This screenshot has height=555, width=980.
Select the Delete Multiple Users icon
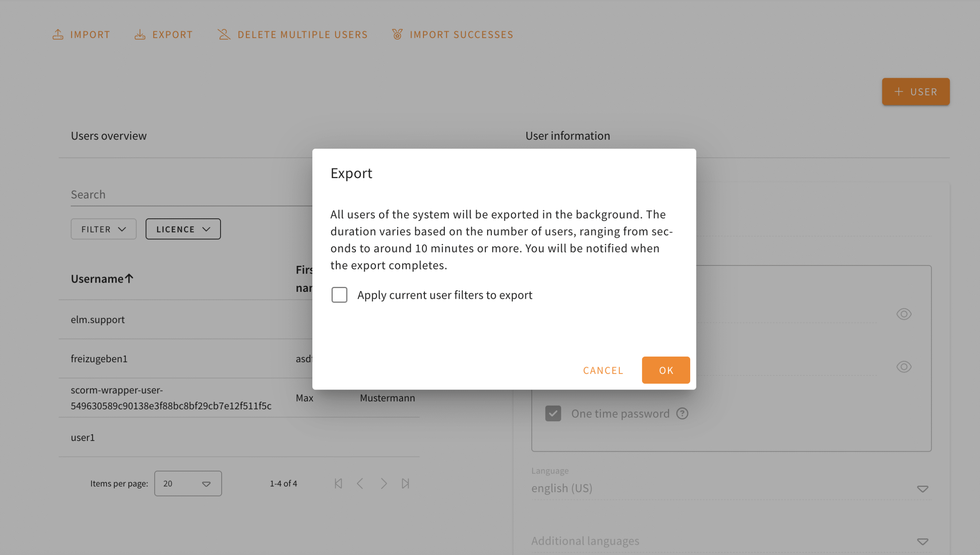click(x=224, y=34)
